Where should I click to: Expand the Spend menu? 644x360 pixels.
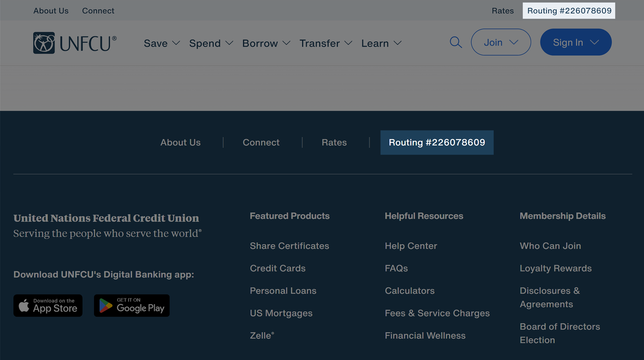tap(211, 43)
